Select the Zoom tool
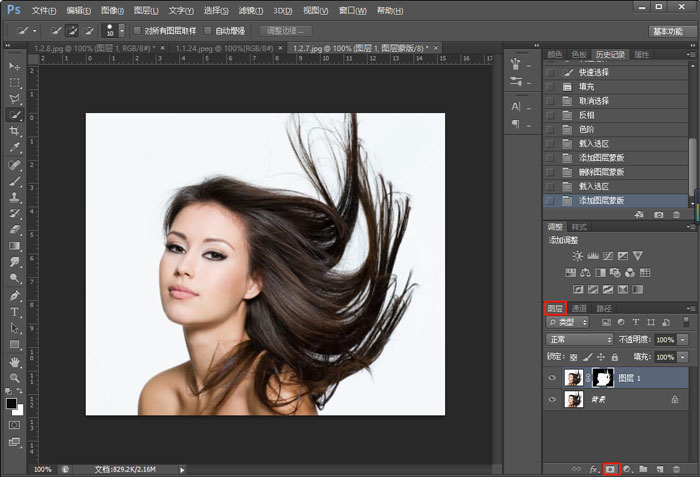The height and width of the screenshot is (477, 700). click(x=14, y=378)
